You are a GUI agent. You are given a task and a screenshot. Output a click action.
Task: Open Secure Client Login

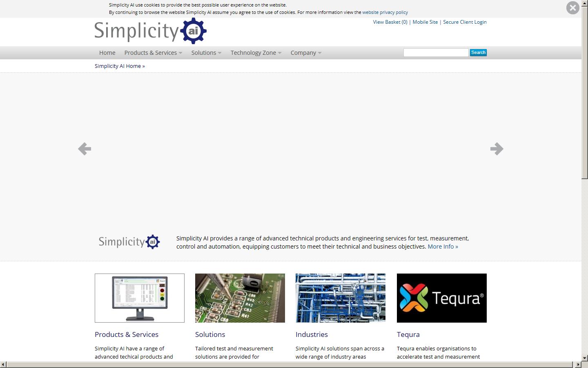(x=465, y=22)
